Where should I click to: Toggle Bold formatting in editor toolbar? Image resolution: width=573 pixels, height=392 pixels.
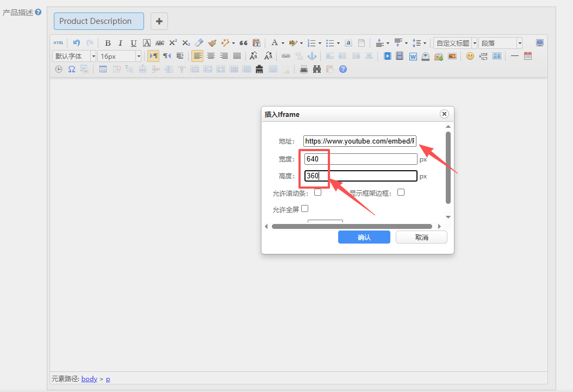[108, 43]
